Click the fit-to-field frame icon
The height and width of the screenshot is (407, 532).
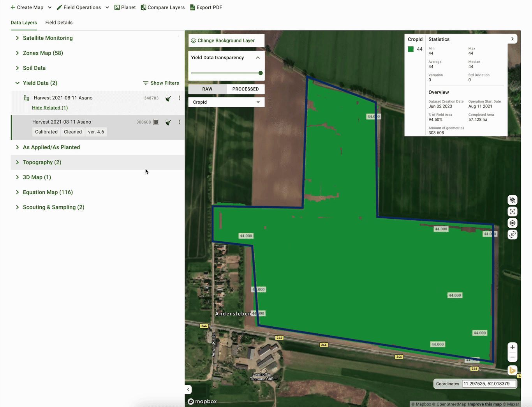click(513, 211)
